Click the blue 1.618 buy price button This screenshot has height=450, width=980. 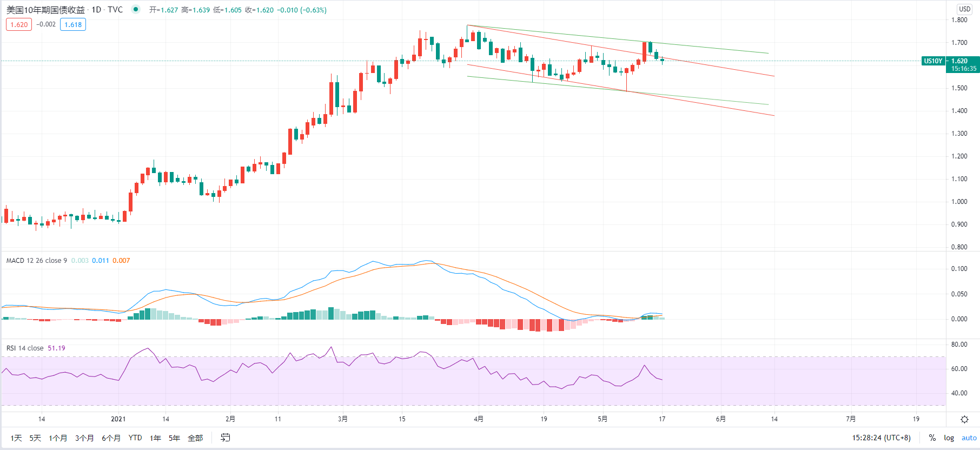pyautogui.click(x=73, y=24)
